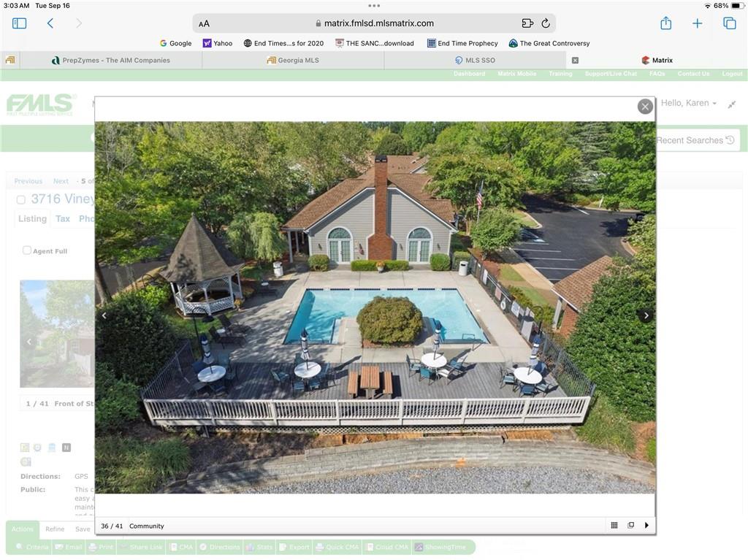The width and height of the screenshot is (748, 560).
Task: Reload the page in Safari
Action: tap(546, 23)
